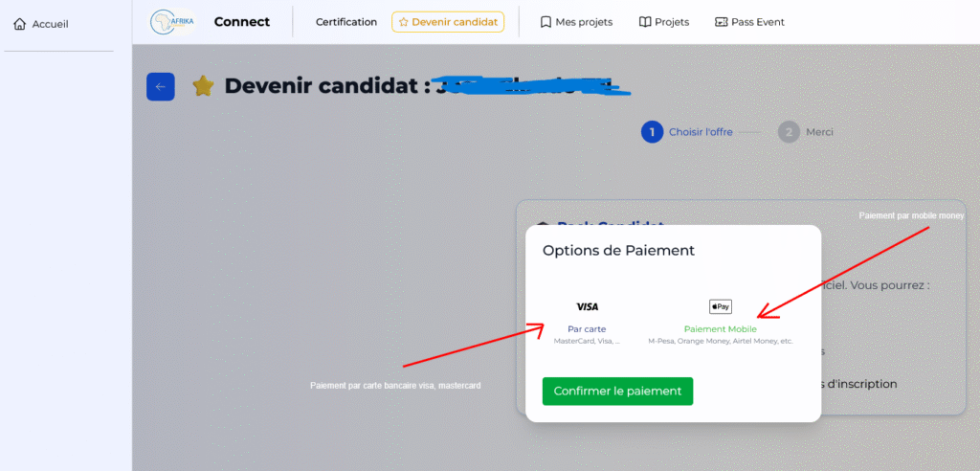This screenshot has height=471, width=980.
Task: Click the Afrika logo in the header
Action: click(172, 22)
